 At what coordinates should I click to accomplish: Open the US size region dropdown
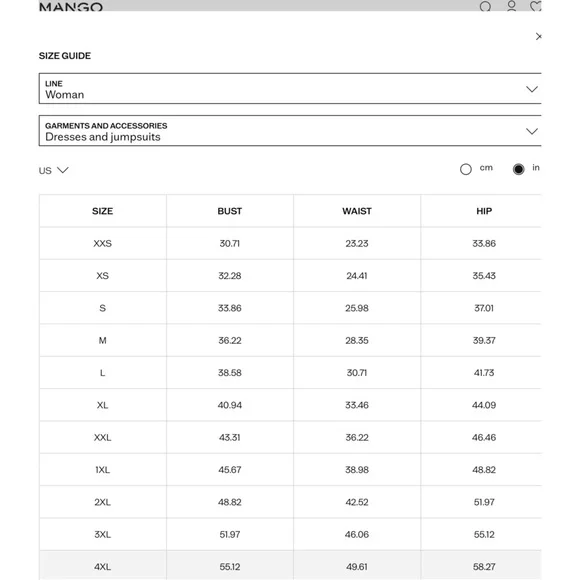click(x=54, y=170)
